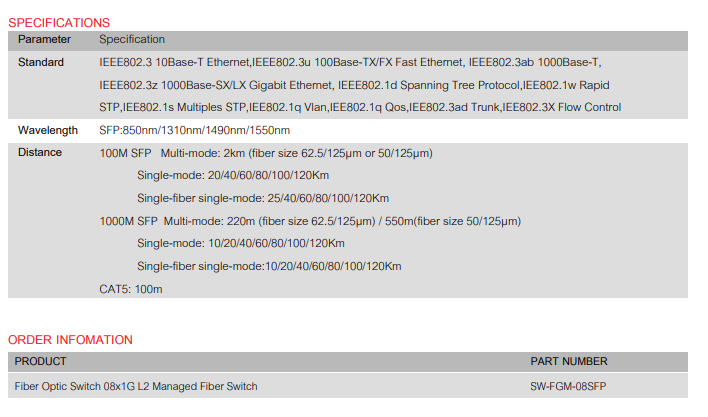Select the Standard row label
Image resolution: width=708 pixels, height=417 pixels.
(x=41, y=62)
